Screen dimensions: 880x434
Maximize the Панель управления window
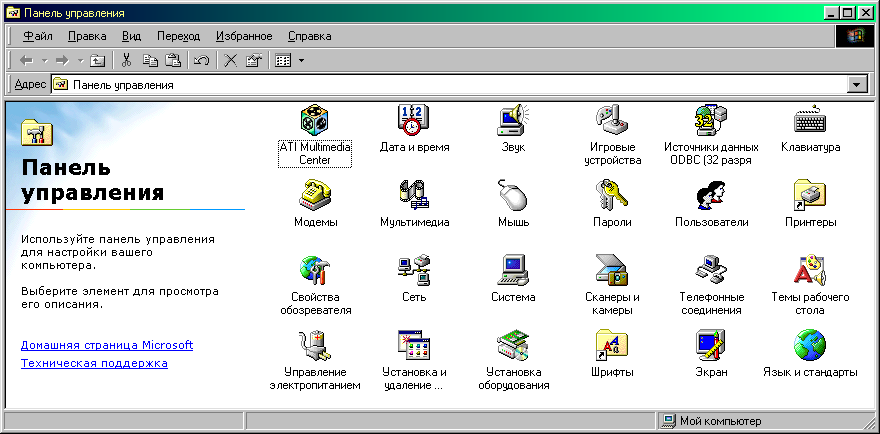(x=847, y=12)
